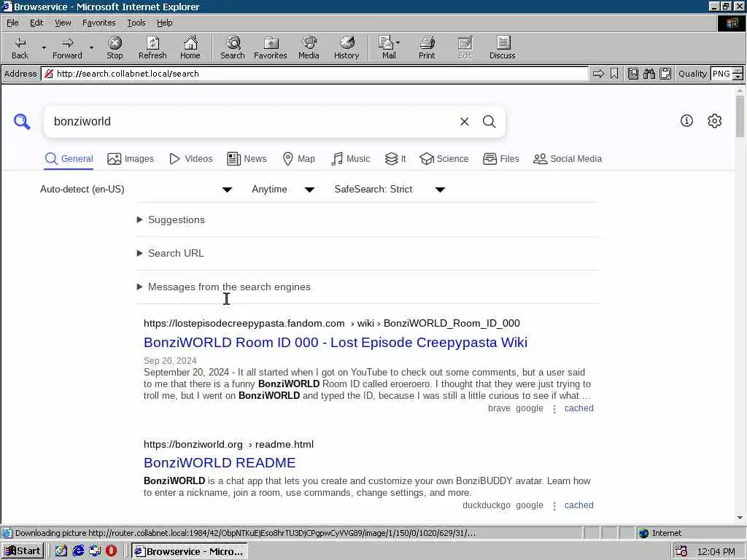Step the Quality PNG selector arrows
The height and width of the screenshot is (560, 747).
click(x=738, y=74)
